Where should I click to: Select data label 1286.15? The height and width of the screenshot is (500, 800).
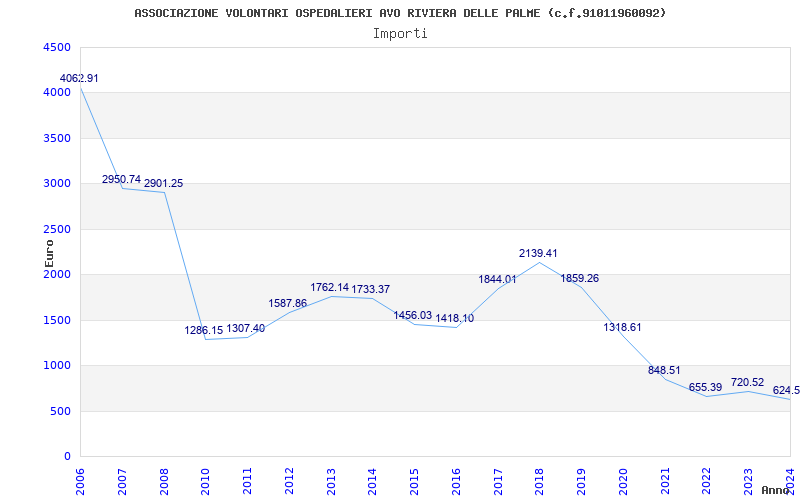204,330
